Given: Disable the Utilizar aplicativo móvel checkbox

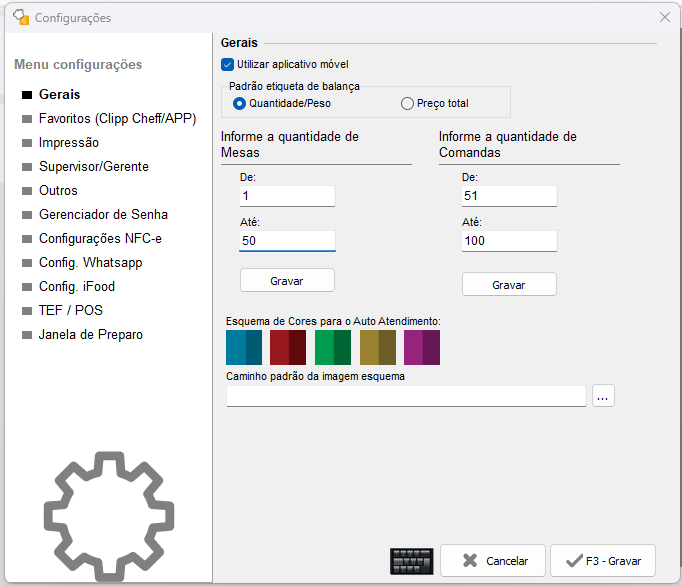Looking at the screenshot, I should point(228,65).
